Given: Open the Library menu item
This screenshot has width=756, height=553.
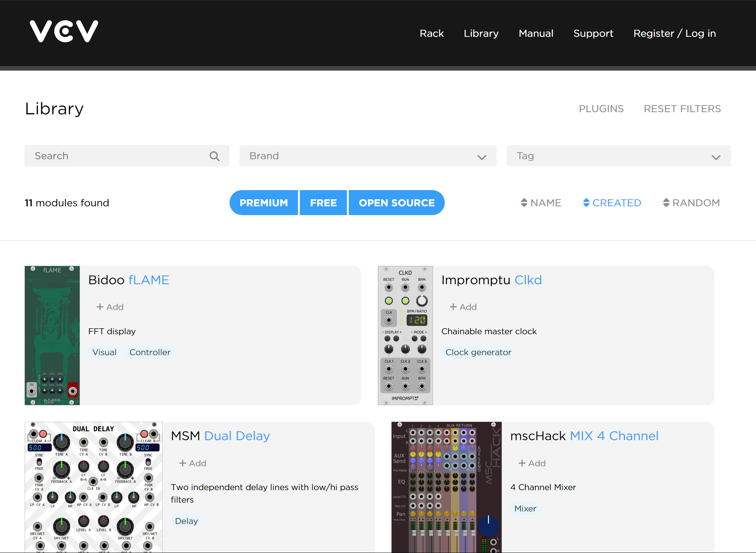Looking at the screenshot, I should coord(481,33).
